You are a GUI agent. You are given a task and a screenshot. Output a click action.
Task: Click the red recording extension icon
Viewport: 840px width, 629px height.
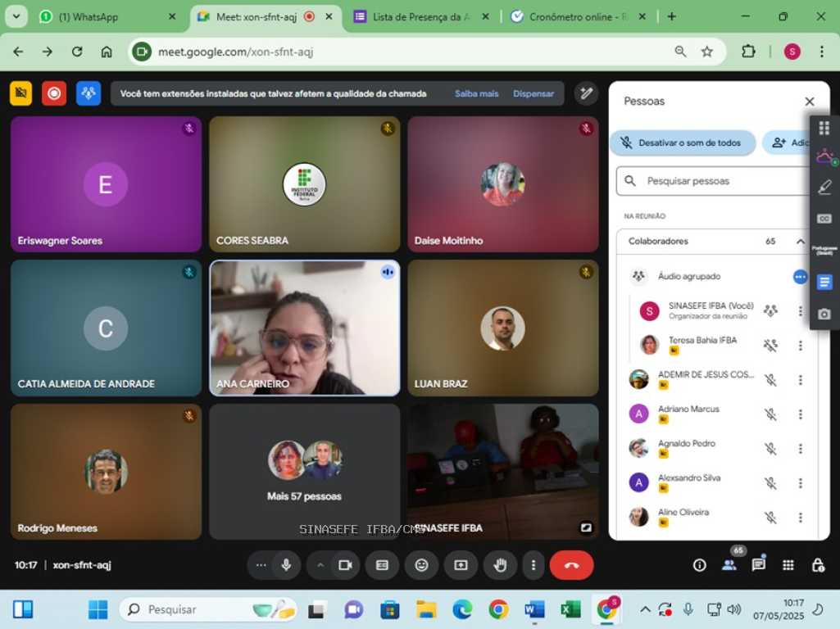pyautogui.click(x=54, y=93)
